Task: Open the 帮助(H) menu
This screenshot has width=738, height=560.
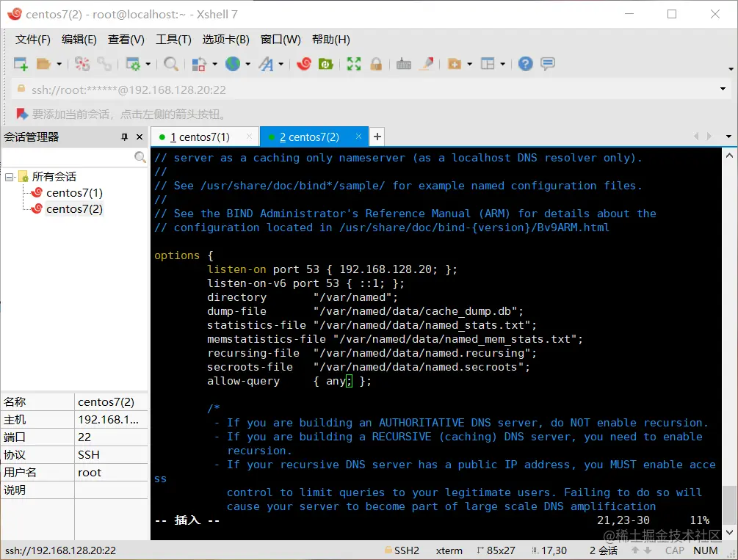Action: 331,40
